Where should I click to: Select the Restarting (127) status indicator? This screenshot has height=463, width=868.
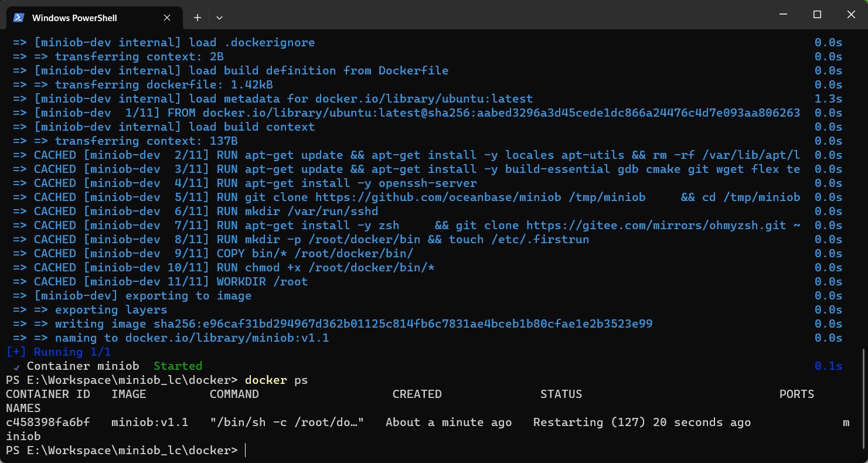click(591, 422)
